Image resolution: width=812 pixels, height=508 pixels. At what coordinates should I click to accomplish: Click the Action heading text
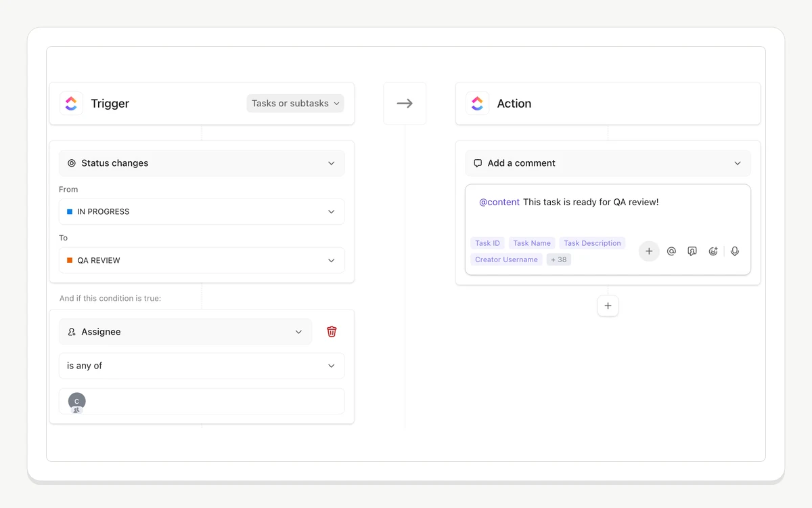point(514,104)
